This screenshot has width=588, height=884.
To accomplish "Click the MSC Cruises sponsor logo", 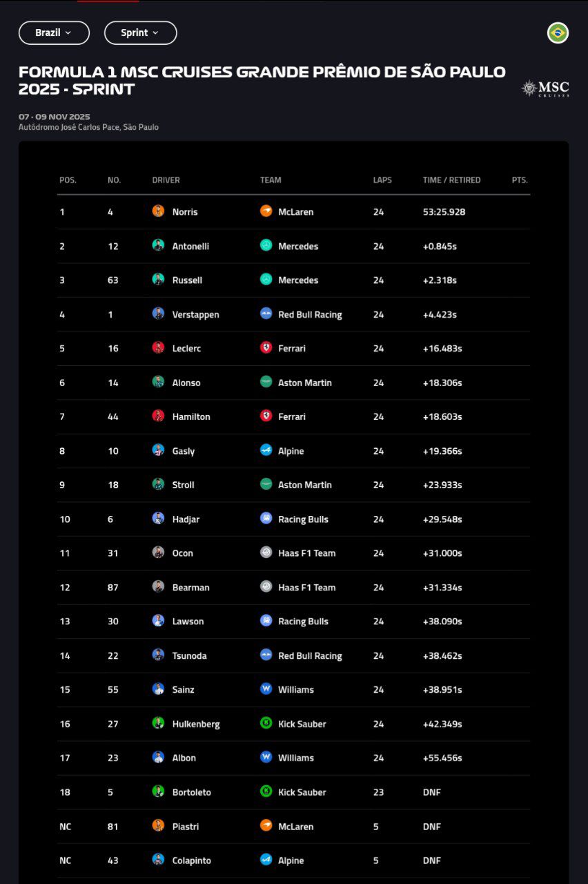I will coord(545,88).
